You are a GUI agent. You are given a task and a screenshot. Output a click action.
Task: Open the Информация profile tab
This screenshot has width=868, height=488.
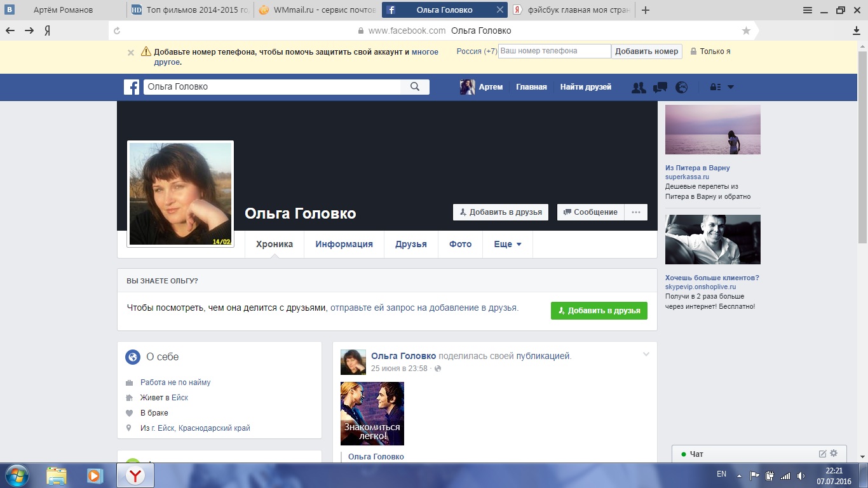click(x=344, y=244)
